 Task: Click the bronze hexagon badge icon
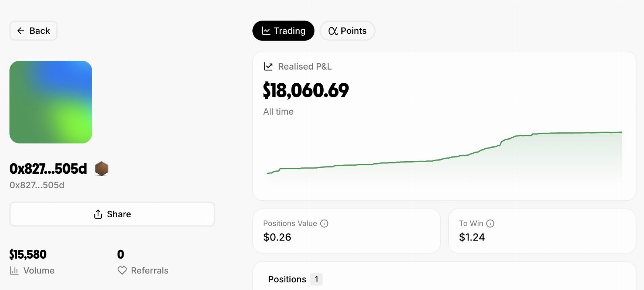click(102, 169)
